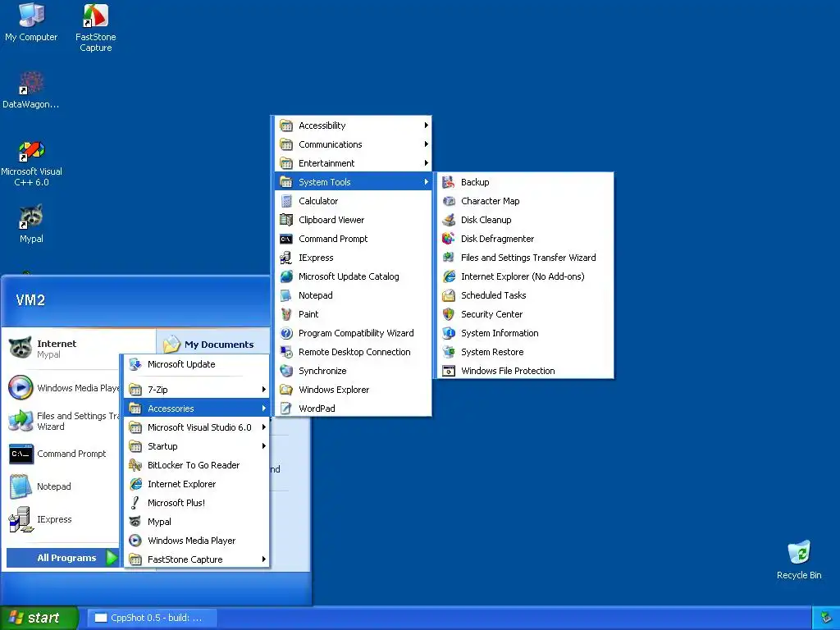The height and width of the screenshot is (630, 840).
Task: Open Command Prompt from Start menu recent list
Action: (62, 454)
